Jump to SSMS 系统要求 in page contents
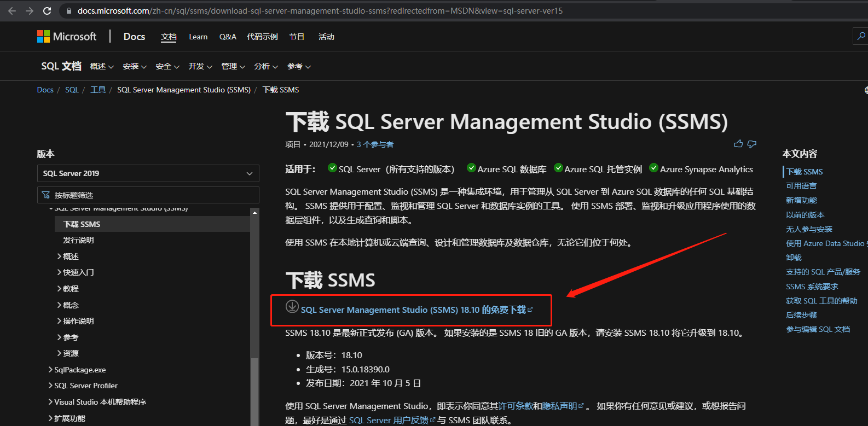Image resolution: width=868 pixels, height=426 pixels. [812, 287]
